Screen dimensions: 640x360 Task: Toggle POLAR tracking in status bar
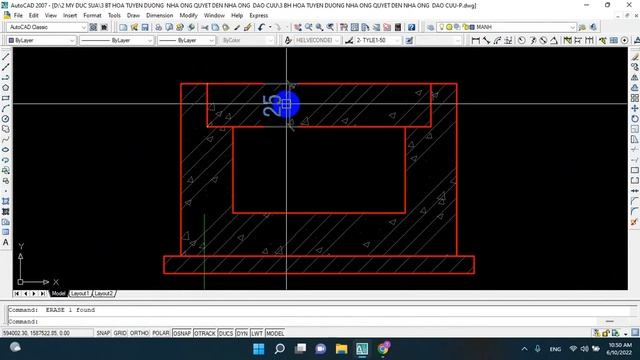tap(161, 333)
